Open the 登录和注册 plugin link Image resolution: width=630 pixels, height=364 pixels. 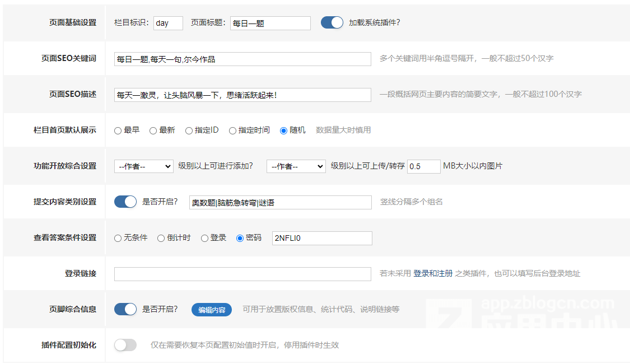(x=432, y=274)
